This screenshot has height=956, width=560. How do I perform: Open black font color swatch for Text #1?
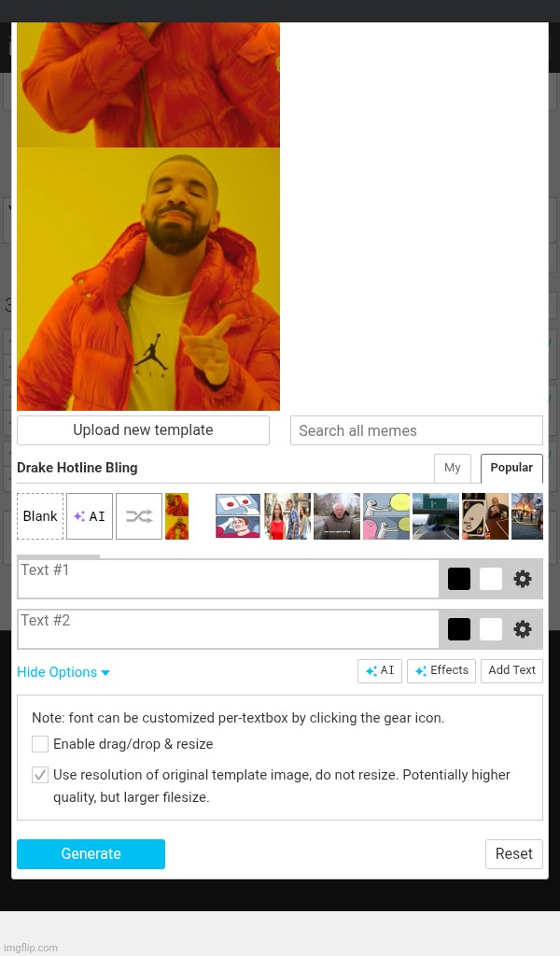tap(459, 579)
